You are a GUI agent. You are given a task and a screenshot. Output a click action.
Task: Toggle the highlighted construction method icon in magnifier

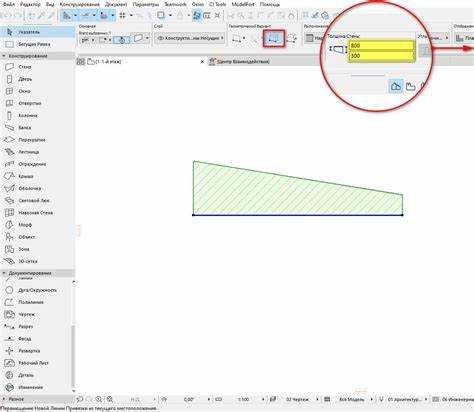tap(396, 86)
